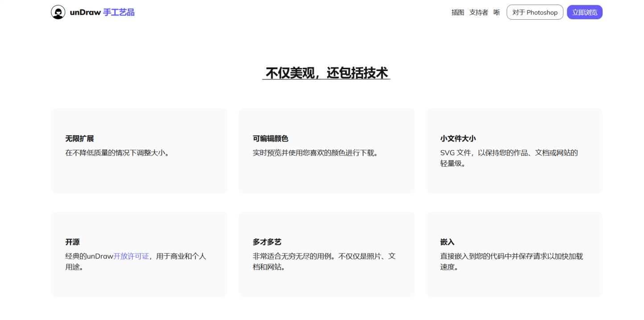This screenshot has width=644, height=320.
Task: Click the 对于 Photoshop button
Action: coord(535,12)
